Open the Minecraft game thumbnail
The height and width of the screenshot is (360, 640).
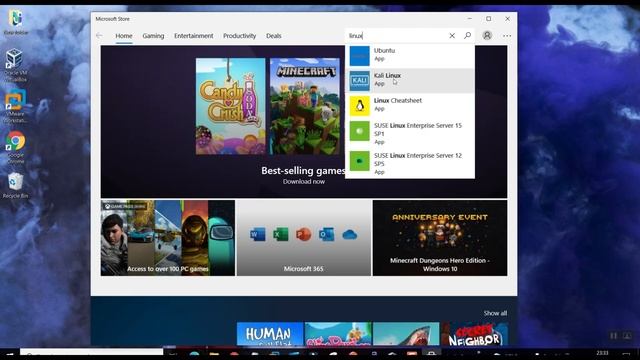304,106
